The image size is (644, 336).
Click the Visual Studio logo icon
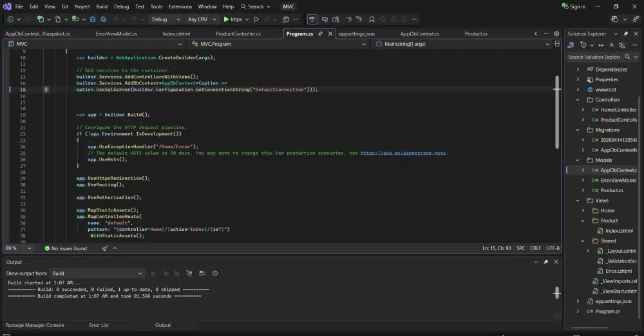[7, 6]
